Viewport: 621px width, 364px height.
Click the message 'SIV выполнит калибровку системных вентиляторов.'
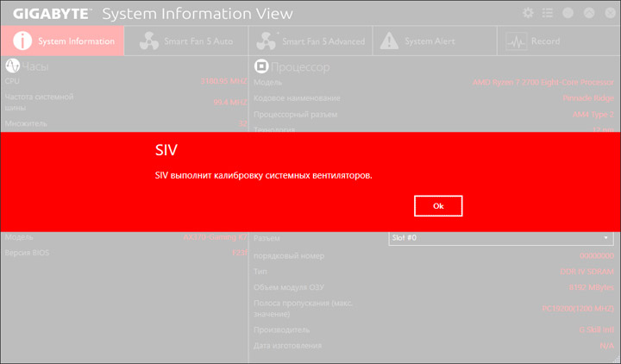tap(263, 175)
